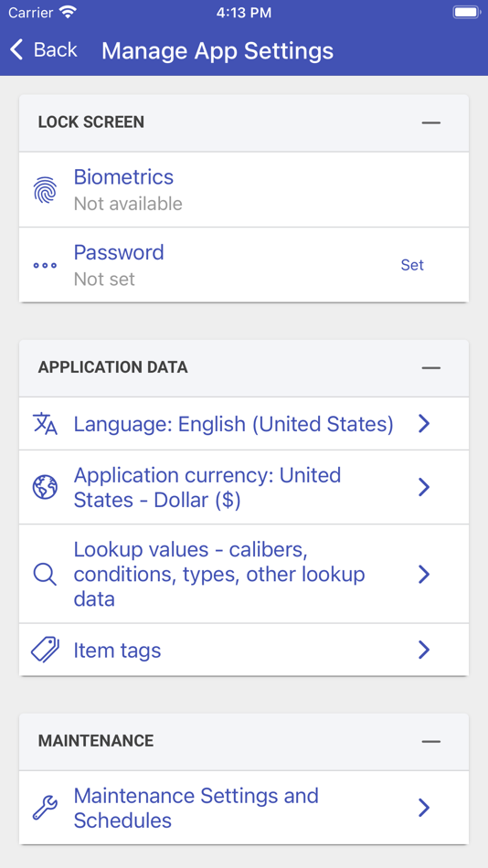Image resolution: width=488 pixels, height=868 pixels.
Task: Click Set to create password
Action: (412, 265)
